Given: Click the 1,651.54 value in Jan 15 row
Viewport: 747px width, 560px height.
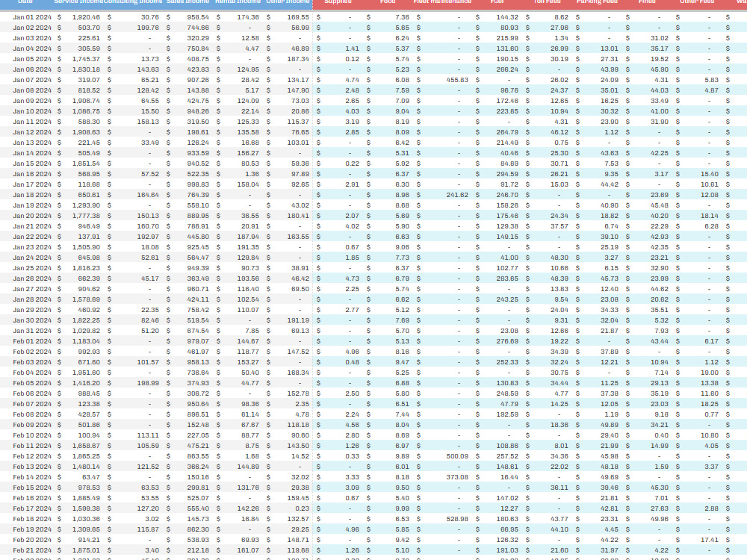Looking at the screenshot, I should 86,164.
